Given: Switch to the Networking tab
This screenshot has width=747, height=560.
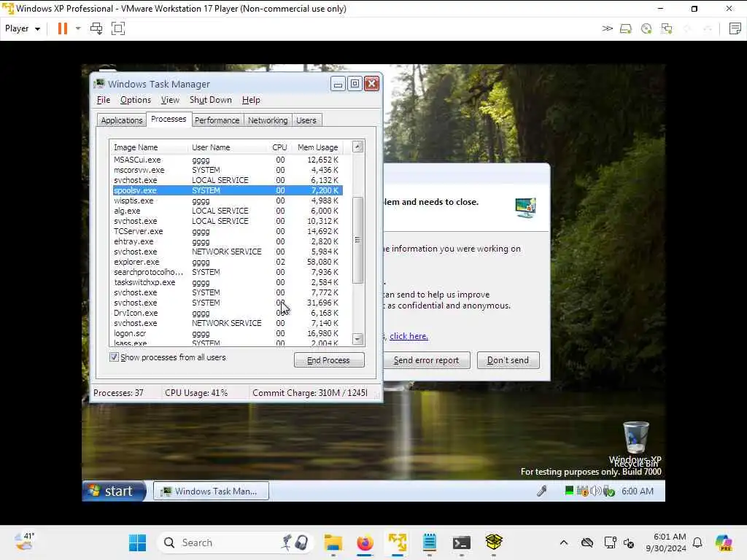Looking at the screenshot, I should click(268, 120).
